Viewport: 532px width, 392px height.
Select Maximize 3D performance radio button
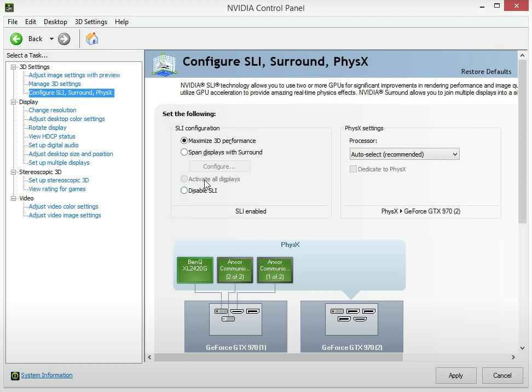[184, 141]
